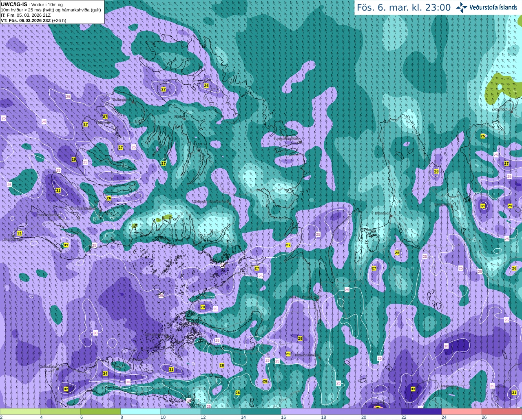Screen dimensions: 522x420
Task: Click the Gjögurflugvöllur station label
Action: click(x=287, y=139)
